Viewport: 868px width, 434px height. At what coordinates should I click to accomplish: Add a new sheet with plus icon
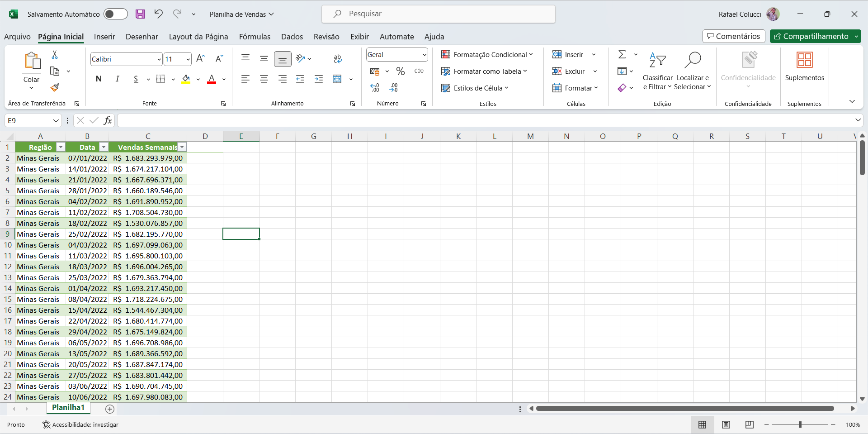click(110, 409)
